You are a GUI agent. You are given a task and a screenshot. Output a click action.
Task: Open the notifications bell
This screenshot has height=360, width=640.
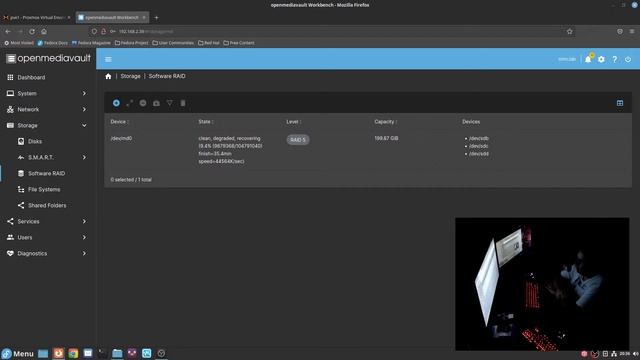coord(588,59)
